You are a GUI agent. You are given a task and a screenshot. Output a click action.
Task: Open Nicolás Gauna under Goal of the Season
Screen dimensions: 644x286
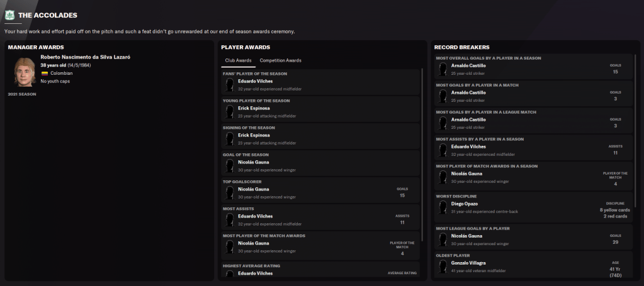click(254, 162)
